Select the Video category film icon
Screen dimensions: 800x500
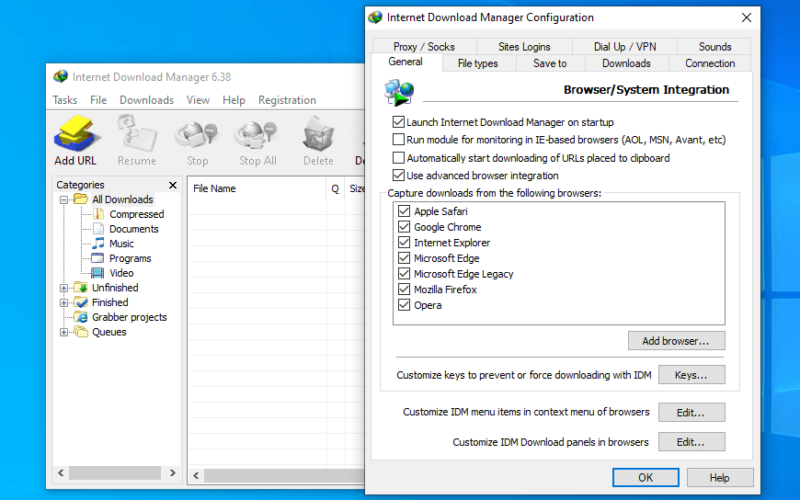pos(97,272)
